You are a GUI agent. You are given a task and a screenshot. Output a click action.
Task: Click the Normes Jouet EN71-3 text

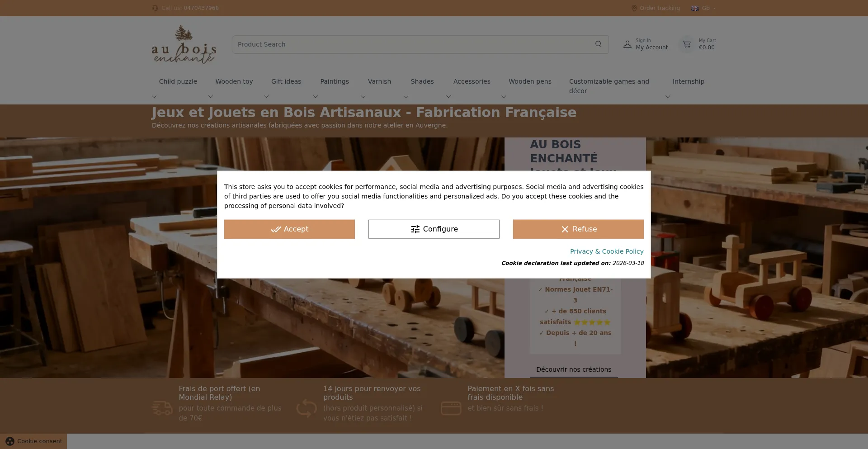(575, 295)
